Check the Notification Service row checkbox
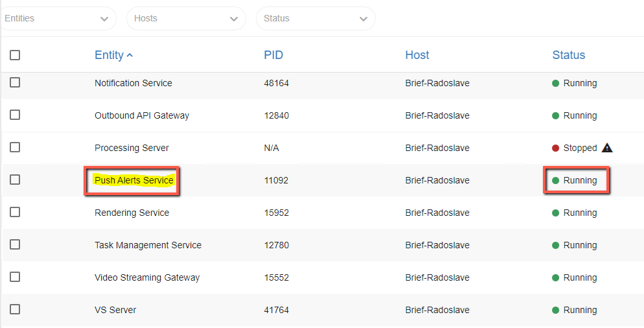This screenshot has height=328, width=644. [15, 82]
